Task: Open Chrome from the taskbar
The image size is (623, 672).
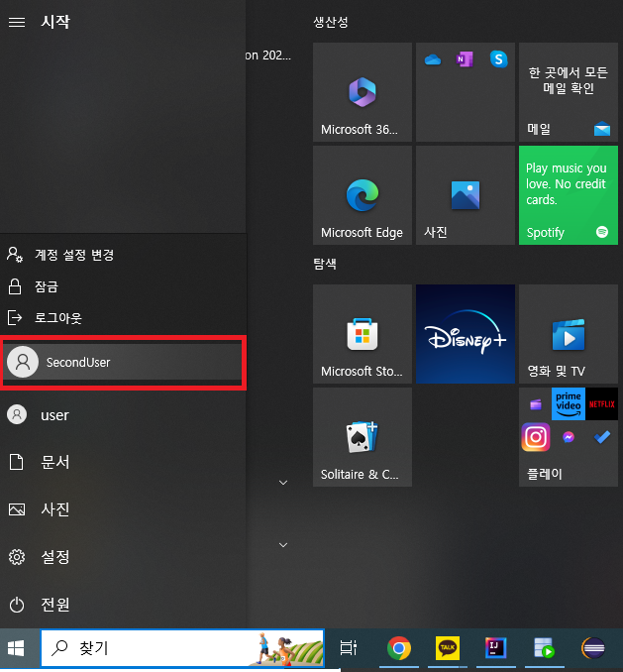Action: tap(398, 648)
